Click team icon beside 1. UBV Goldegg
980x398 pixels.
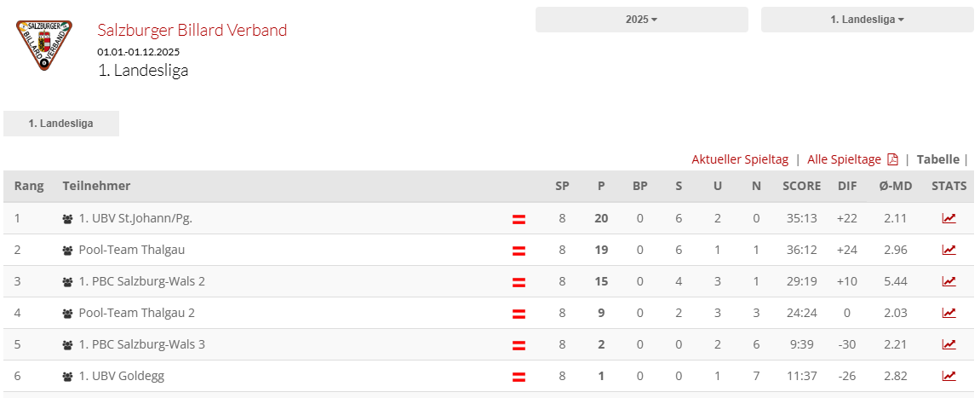coord(68,377)
